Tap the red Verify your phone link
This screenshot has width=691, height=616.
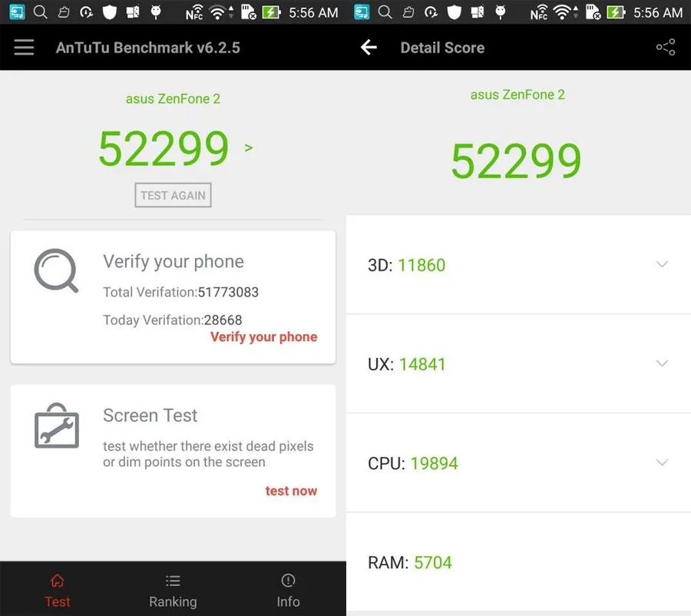(263, 337)
